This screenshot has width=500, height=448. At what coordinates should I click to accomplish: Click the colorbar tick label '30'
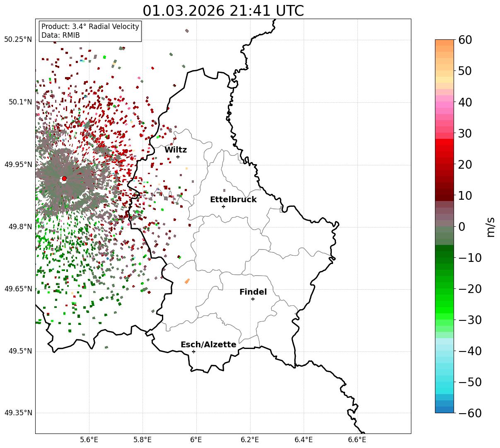466,133
